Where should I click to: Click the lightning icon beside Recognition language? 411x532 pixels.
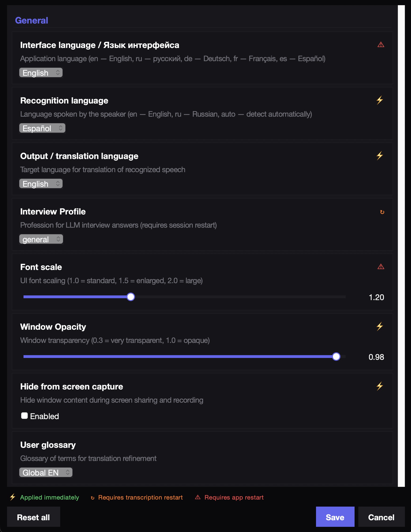click(379, 100)
